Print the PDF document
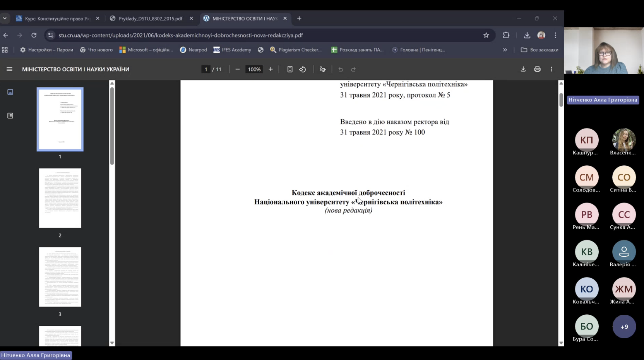The image size is (644, 360). pyautogui.click(x=537, y=69)
